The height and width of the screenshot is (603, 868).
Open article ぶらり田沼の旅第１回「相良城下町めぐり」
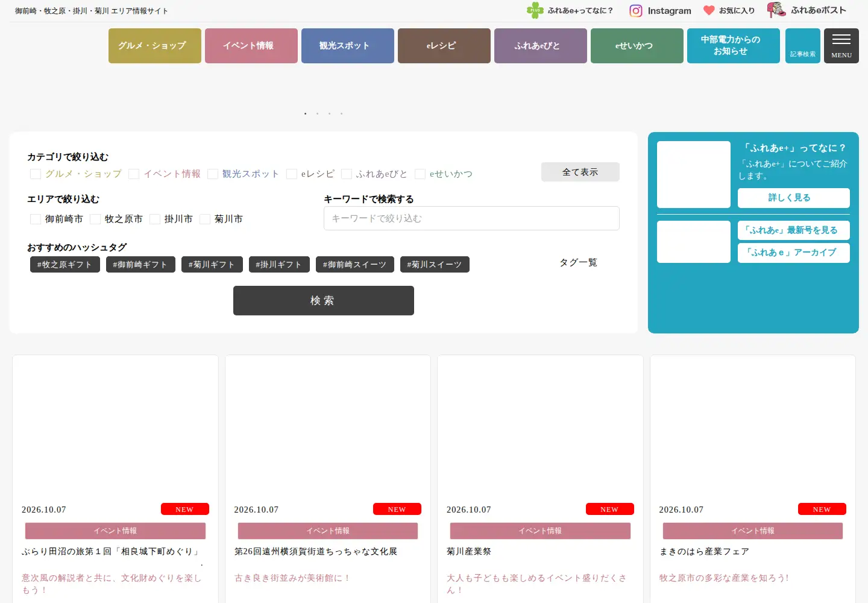[112, 552]
